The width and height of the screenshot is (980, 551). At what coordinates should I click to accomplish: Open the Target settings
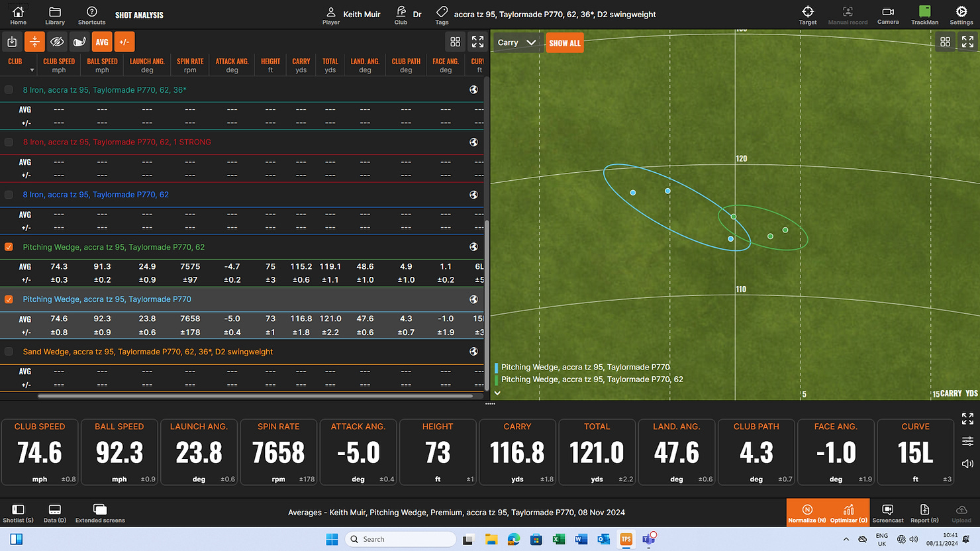coord(807,15)
